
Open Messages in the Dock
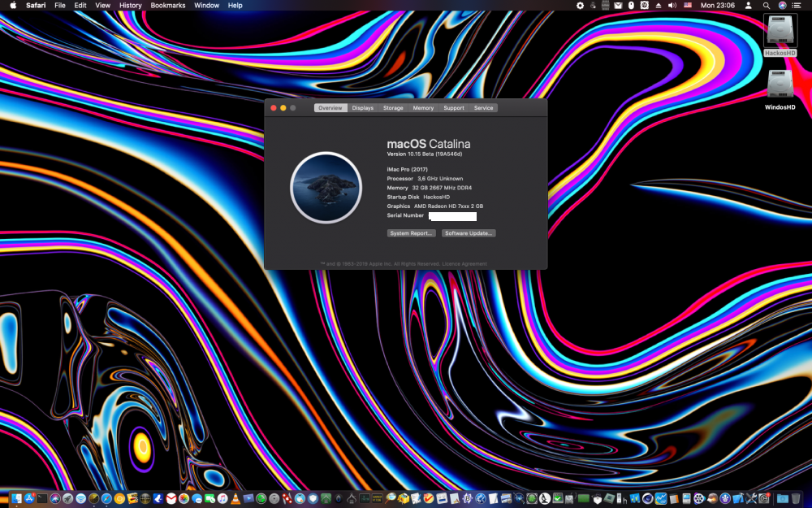pos(197,499)
